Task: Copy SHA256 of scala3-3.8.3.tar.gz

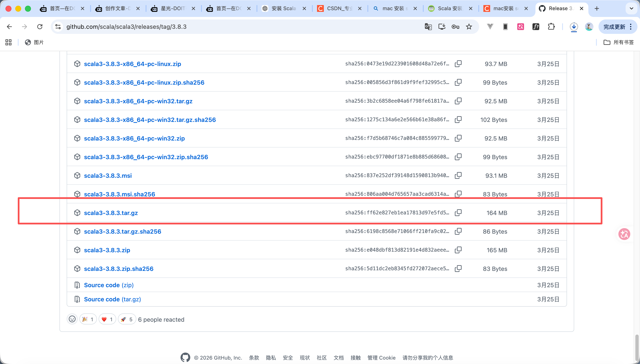Action: tap(458, 212)
